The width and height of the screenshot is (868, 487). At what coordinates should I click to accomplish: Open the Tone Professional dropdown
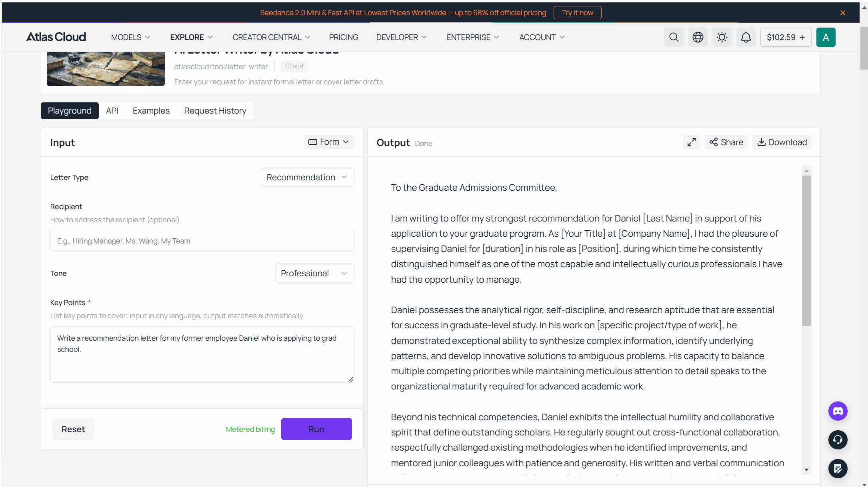pos(314,273)
